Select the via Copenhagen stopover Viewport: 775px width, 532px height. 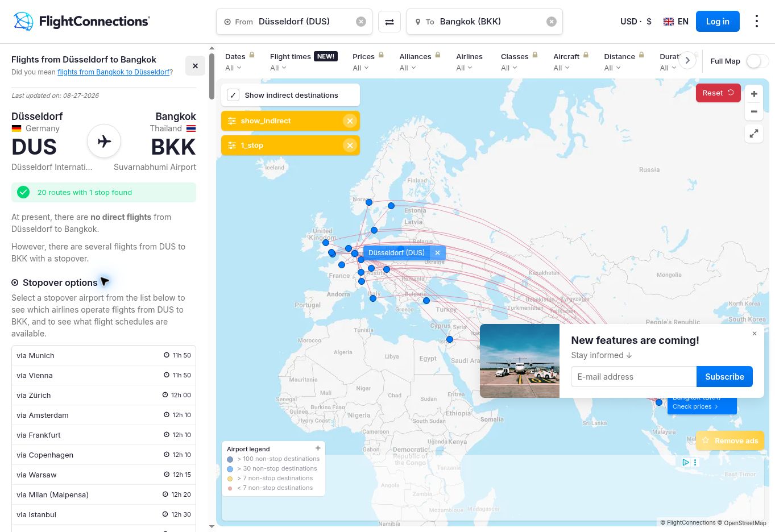click(103, 455)
